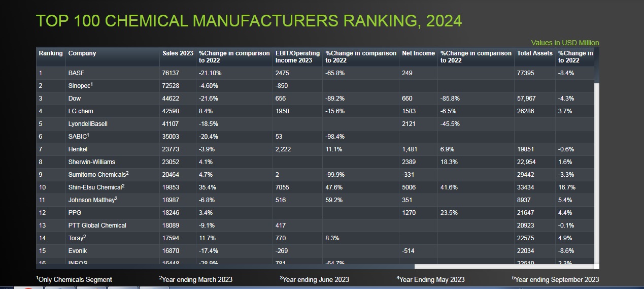Viewport: 644px width, 289px height.
Task: Click the net income value -514 for Evonik
Action: coord(408,251)
